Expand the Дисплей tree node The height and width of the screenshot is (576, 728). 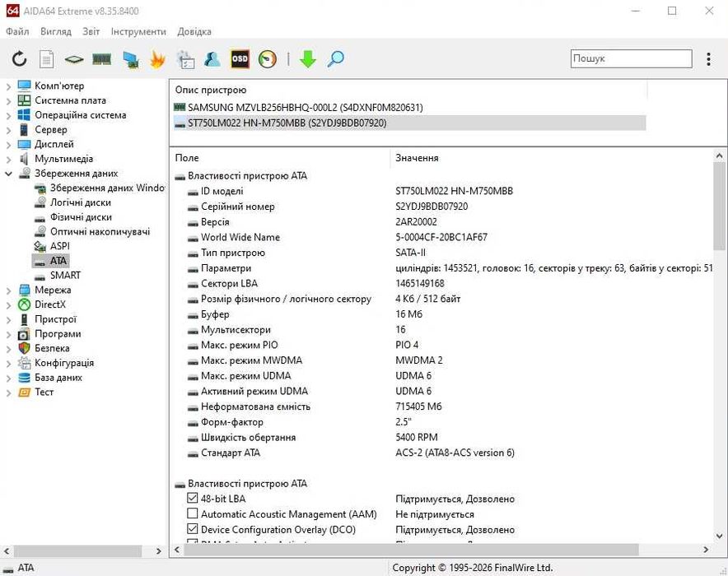point(8,144)
